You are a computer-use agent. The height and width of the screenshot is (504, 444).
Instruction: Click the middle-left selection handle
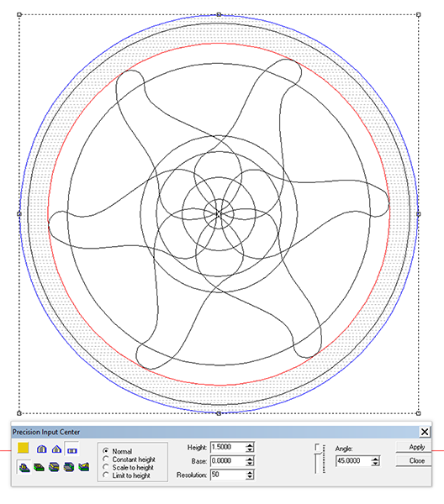[x=19, y=213]
